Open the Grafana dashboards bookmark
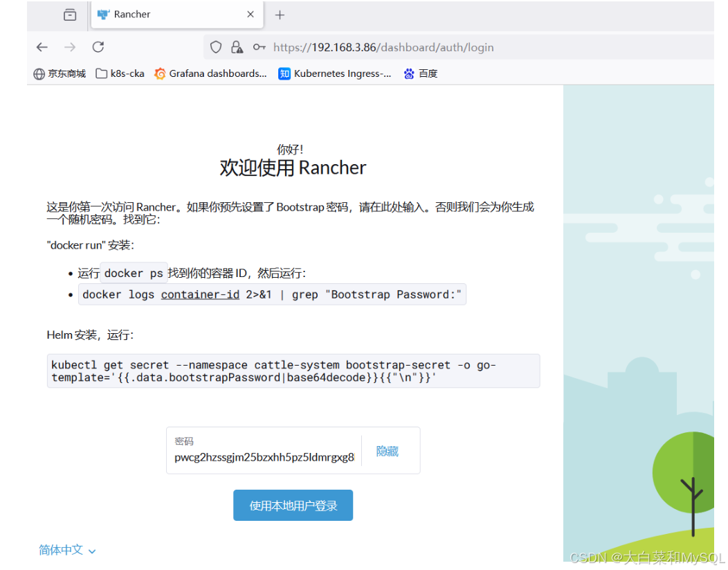 [211, 73]
